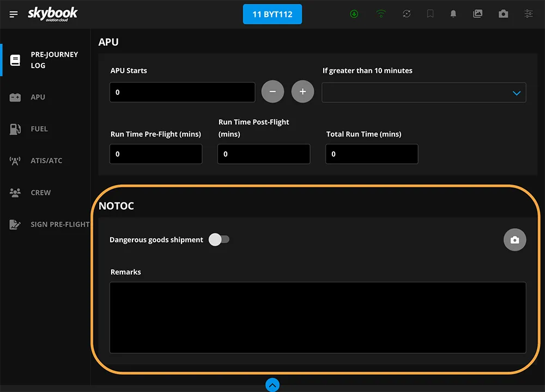545x392 pixels.
Task: Click the Wi-Fi connectivity icon
Action: 381,14
